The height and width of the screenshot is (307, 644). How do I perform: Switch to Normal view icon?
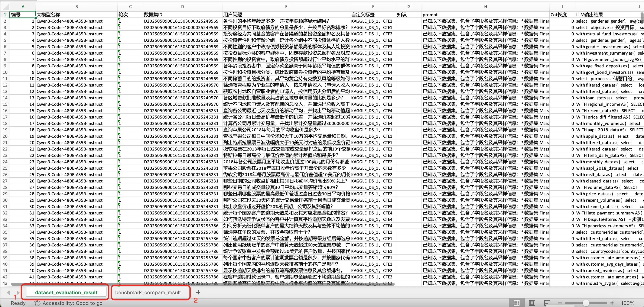coord(517,303)
